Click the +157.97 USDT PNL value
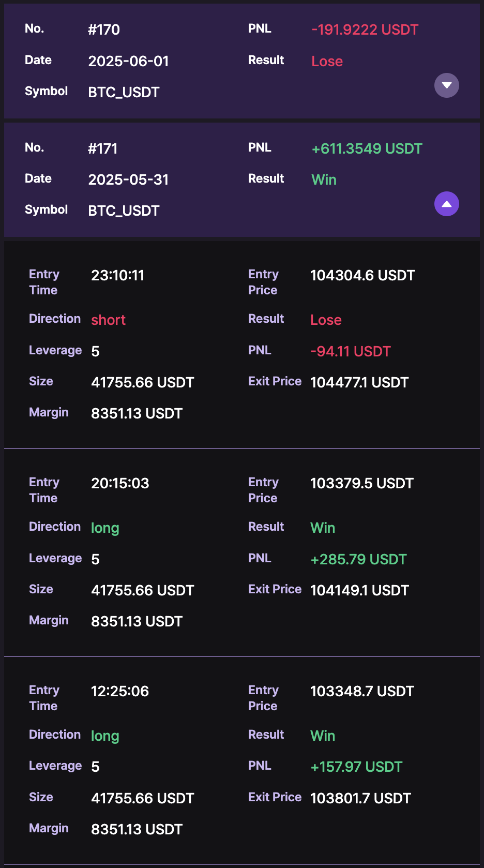Viewport: 484px width, 868px height. point(356,767)
